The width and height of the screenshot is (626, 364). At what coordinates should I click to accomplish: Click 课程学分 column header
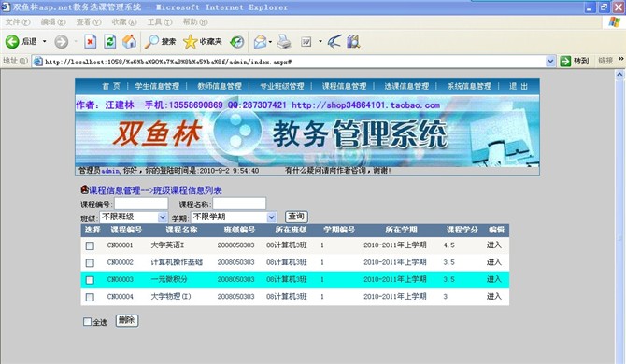(x=462, y=230)
